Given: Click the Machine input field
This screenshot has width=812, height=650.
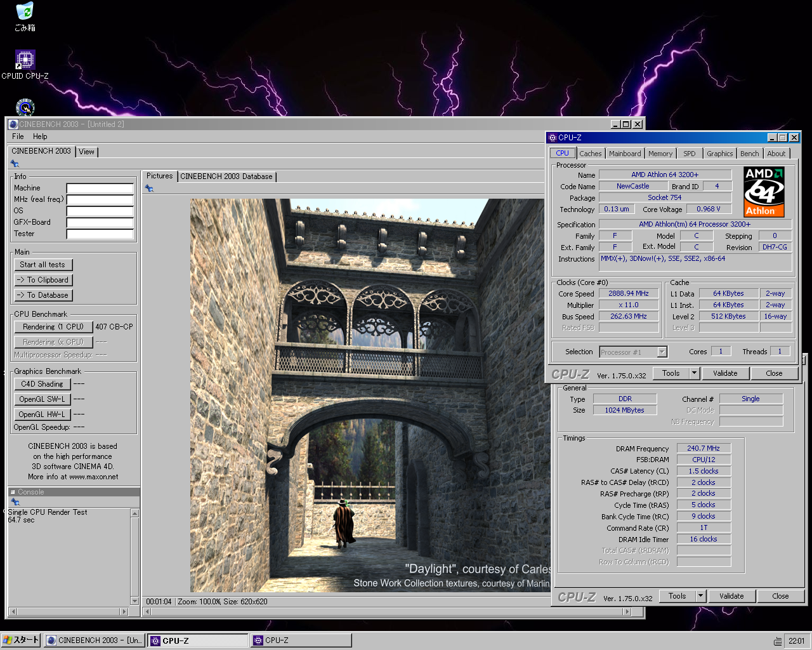Looking at the screenshot, I should click(x=100, y=189).
